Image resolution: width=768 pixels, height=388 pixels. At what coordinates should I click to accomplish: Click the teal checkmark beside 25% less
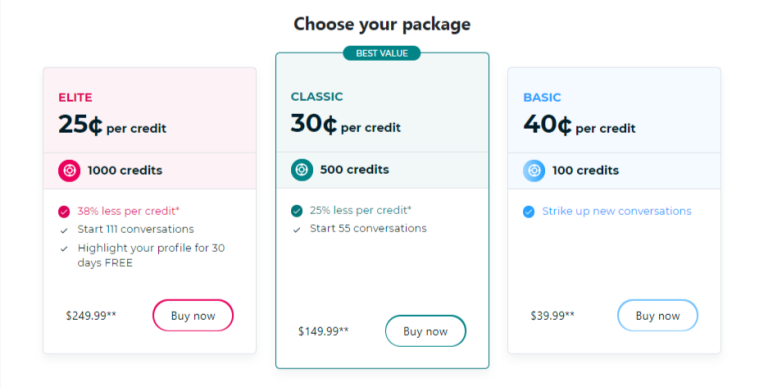(x=296, y=211)
